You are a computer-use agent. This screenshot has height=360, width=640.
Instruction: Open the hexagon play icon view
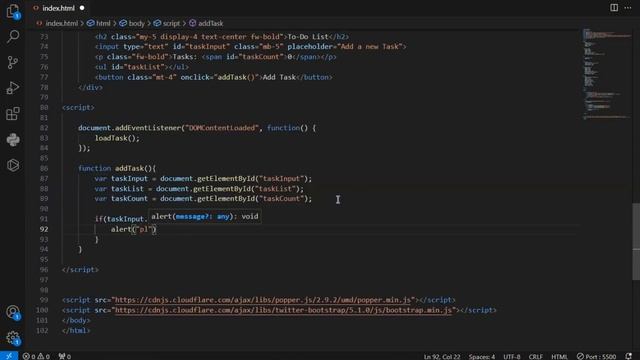point(13,165)
